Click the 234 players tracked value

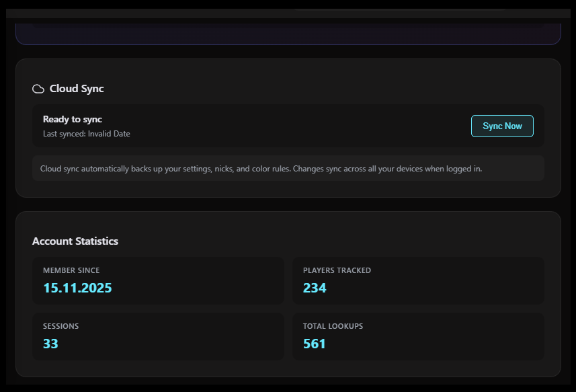coord(314,288)
